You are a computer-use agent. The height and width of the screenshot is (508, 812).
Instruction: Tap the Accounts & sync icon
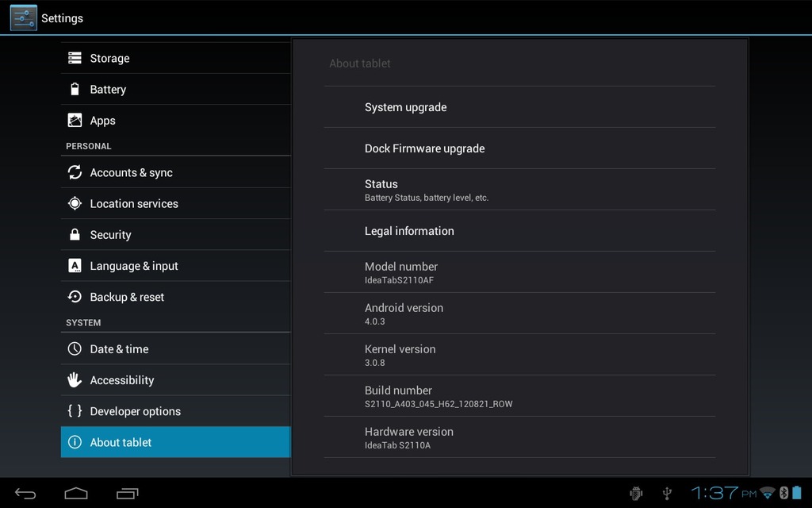click(75, 172)
